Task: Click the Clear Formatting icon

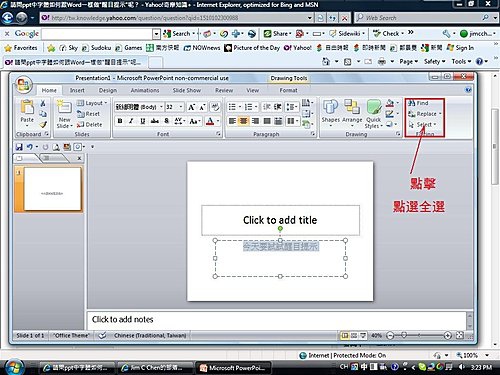Action: click(215, 107)
